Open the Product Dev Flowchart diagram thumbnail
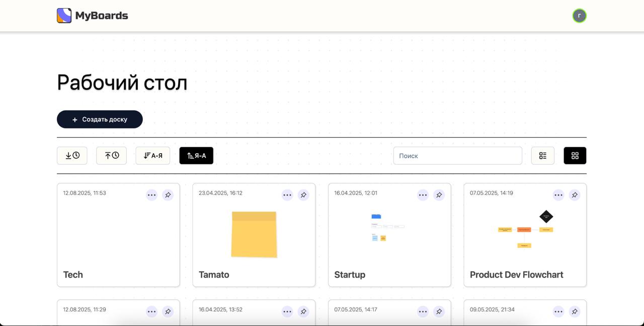644x326 pixels. click(x=525, y=229)
